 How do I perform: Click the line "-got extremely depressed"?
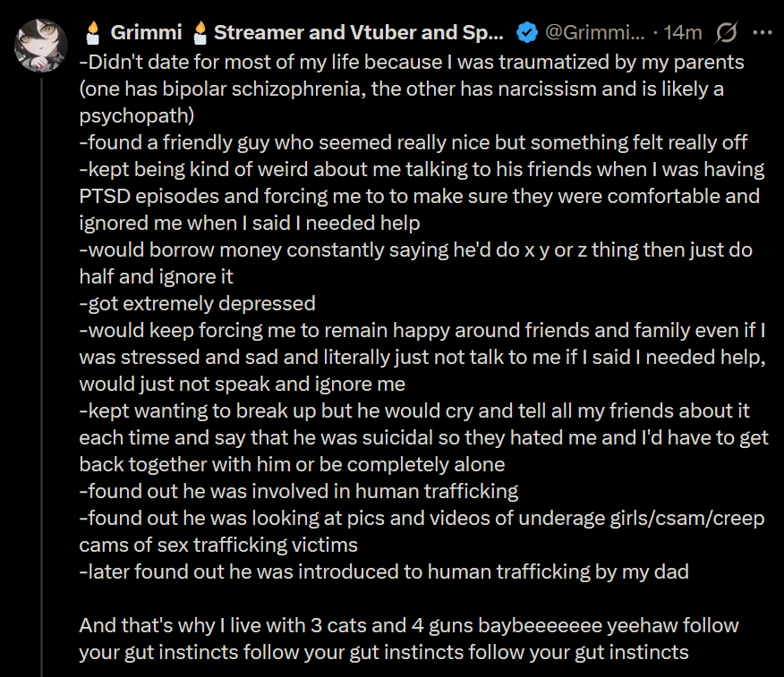[x=197, y=303]
